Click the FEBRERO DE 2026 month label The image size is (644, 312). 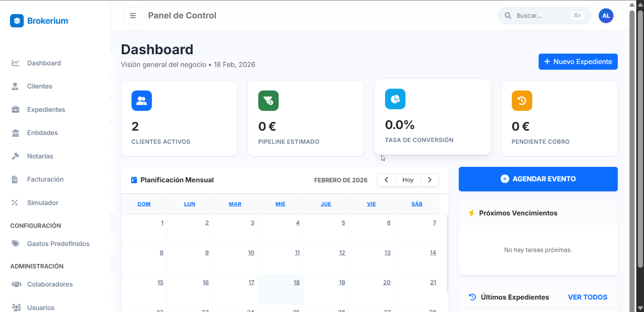(341, 180)
